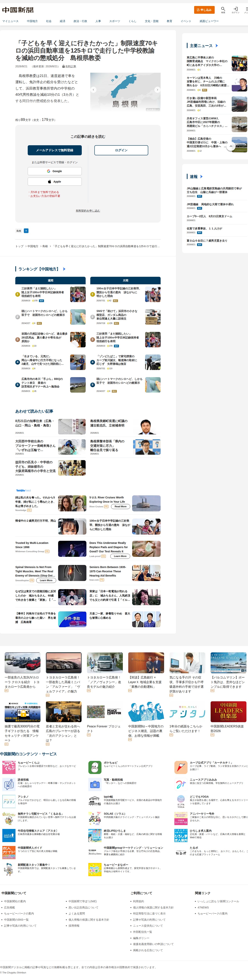The image size is (248, 980).
Task: Open headline '8月21日の知事往来'
Action: click(x=35, y=423)
